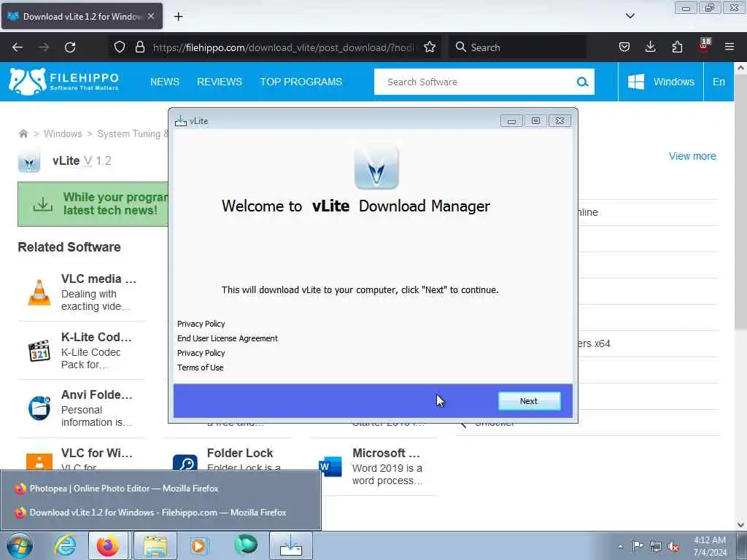This screenshot has width=747, height=560.
Task: Open the first Privacy Policy link
Action: coord(201,324)
